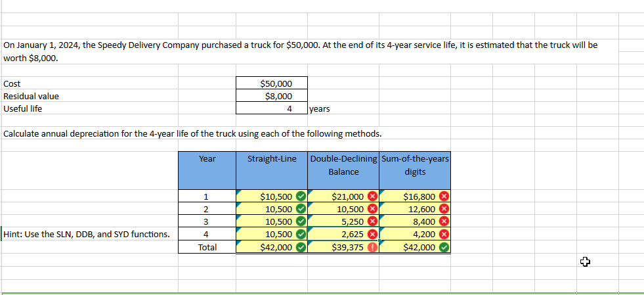The image size is (644, 295).
Task: Select Double-Declining year 4 cell 2,625
Action: pyautogui.click(x=343, y=234)
